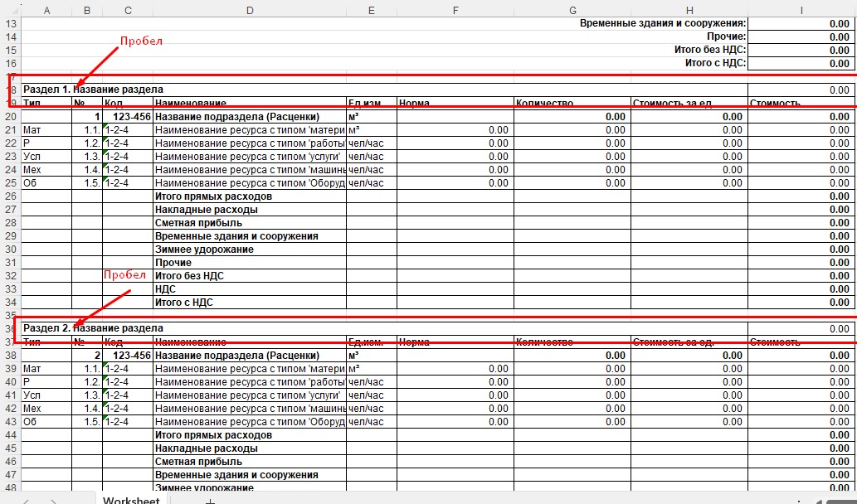Image resolution: width=857 pixels, height=504 pixels.
Task: Click code cell '123-456' in row 20
Action: pos(128,117)
